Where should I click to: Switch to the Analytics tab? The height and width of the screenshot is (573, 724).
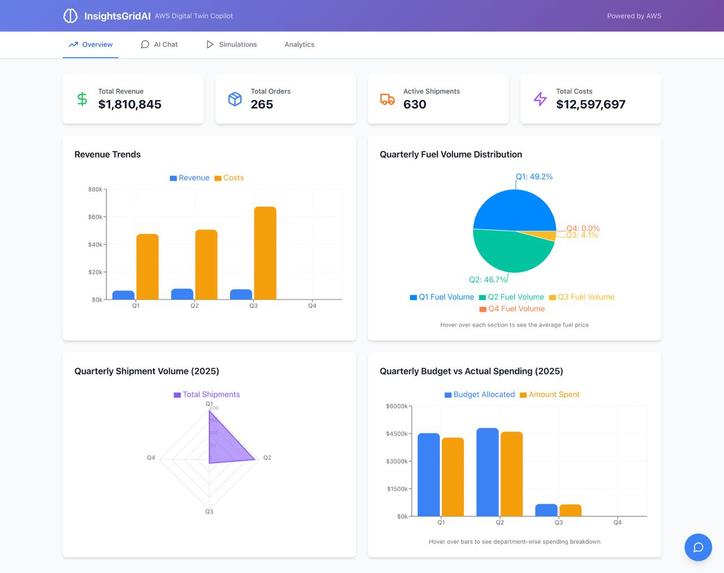[299, 44]
